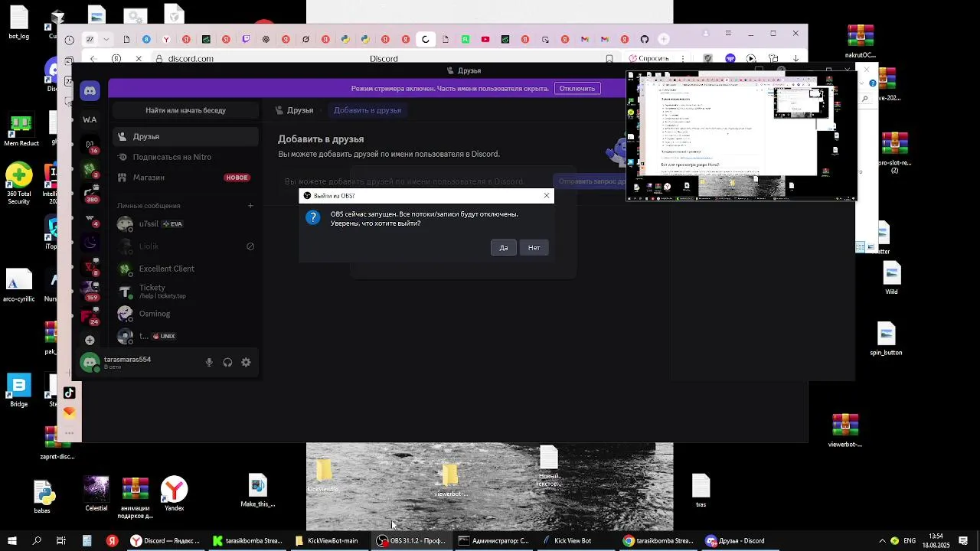Switch to 'Добавить в друзья' tab
The image size is (980, 551).
pos(367,110)
